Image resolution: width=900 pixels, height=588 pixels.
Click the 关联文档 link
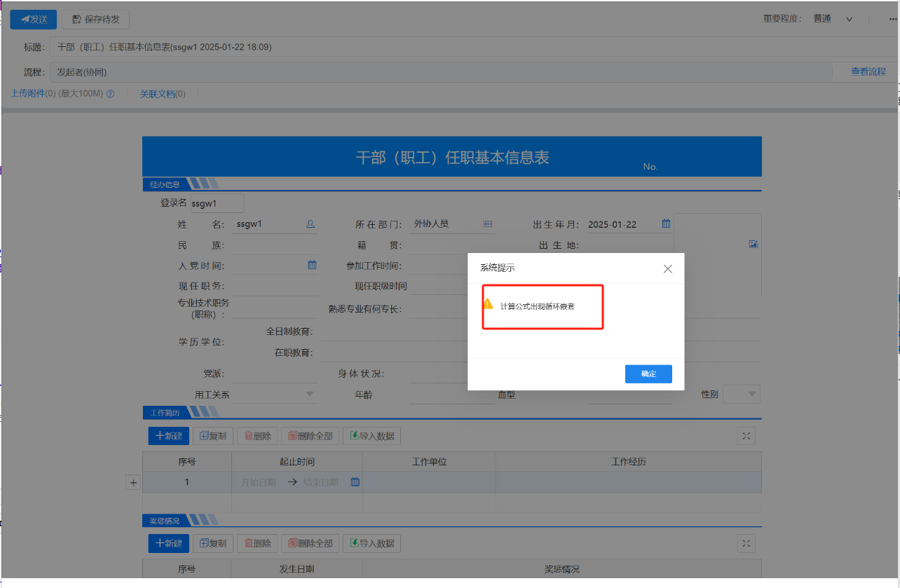[162, 94]
